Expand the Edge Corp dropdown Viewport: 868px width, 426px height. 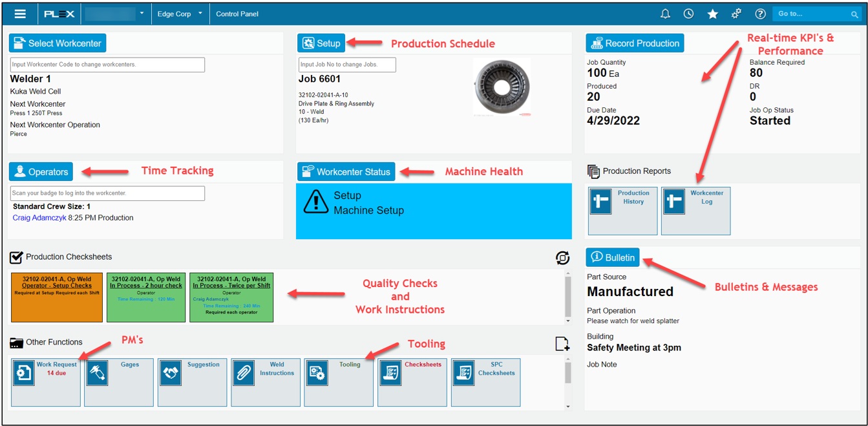point(180,14)
